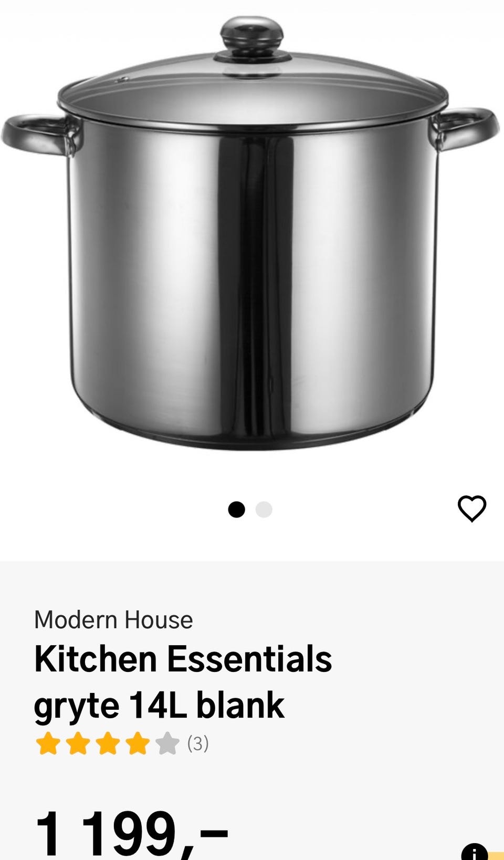Select the first black carousel dot
The width and height of the screenshot is (504, 860).
tap(237, 510)
